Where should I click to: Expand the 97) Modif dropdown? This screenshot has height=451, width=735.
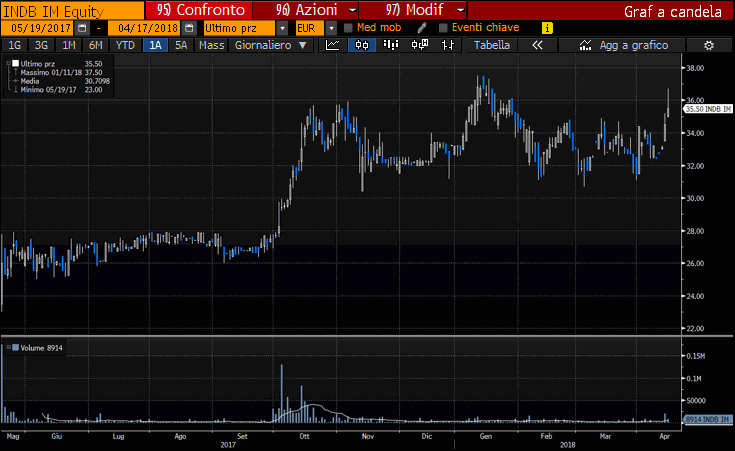pos(460,10)
